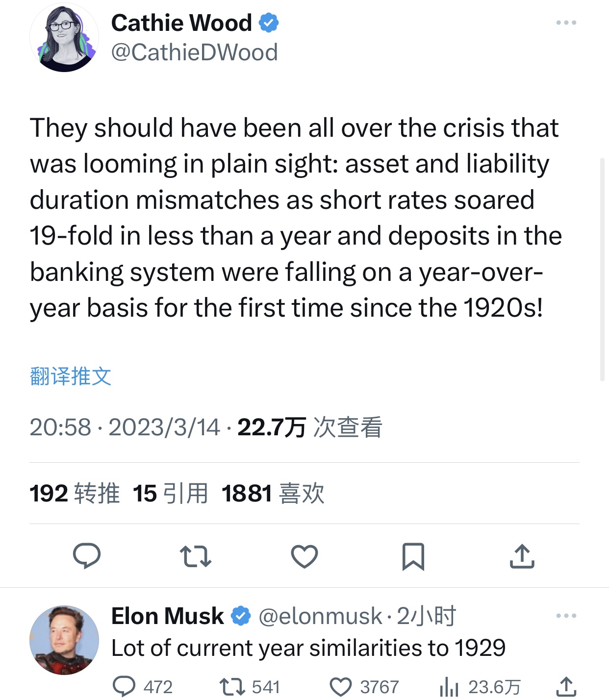This screenshot has width=609, height=700.
Task: Share Elon Musk's reply
Action: (566, 686)
